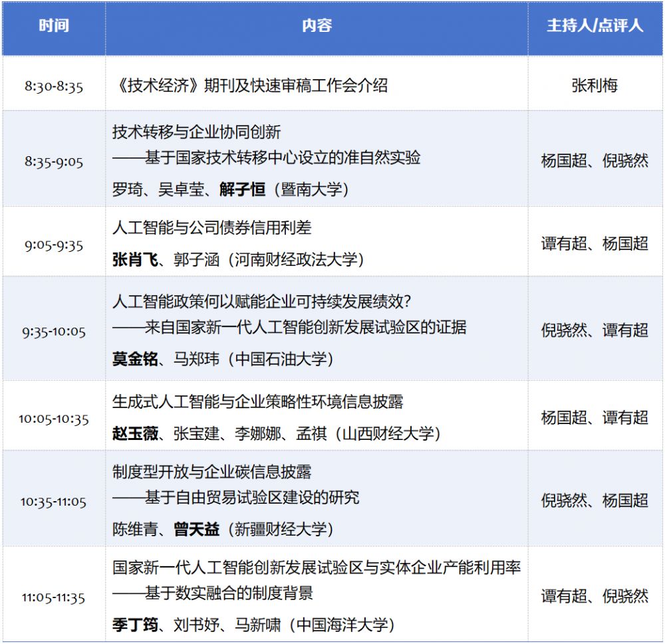
Task: Click authors line 陈维青、曾天益（新疆财经大学）
Action: pos(223,529)
